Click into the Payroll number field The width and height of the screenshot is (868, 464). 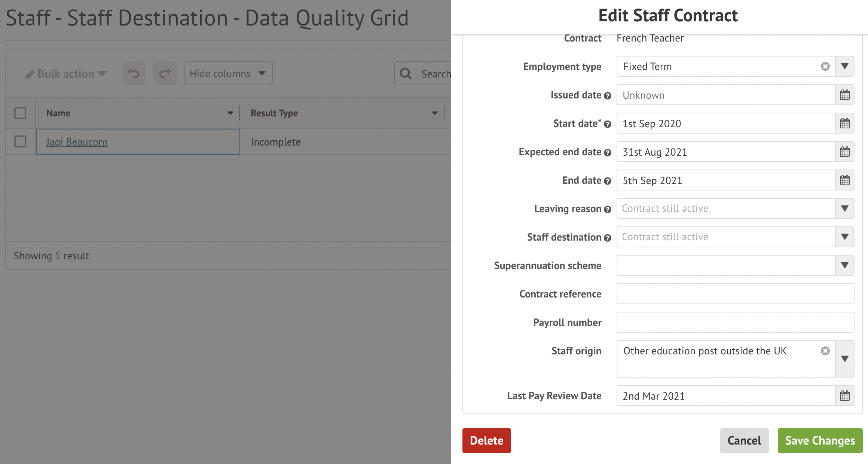[735, 323]
